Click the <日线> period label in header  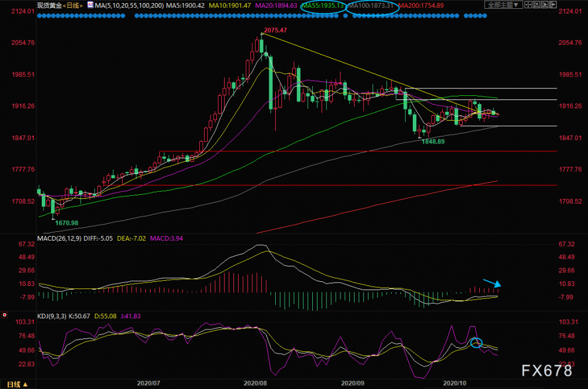(73, 5)
